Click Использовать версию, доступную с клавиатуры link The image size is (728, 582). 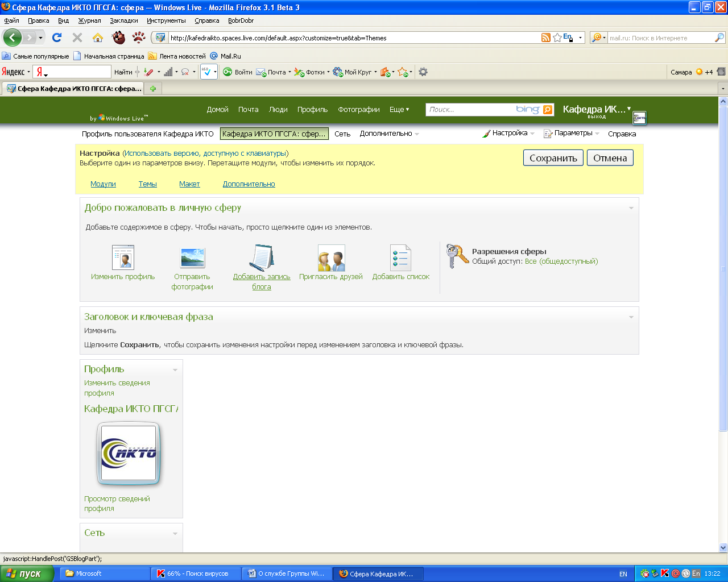[205, 153]
